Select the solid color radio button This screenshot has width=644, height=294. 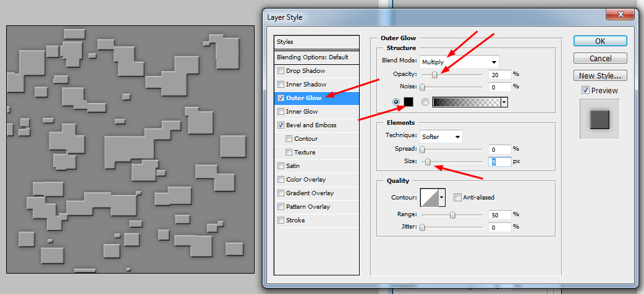pos(396,103)
